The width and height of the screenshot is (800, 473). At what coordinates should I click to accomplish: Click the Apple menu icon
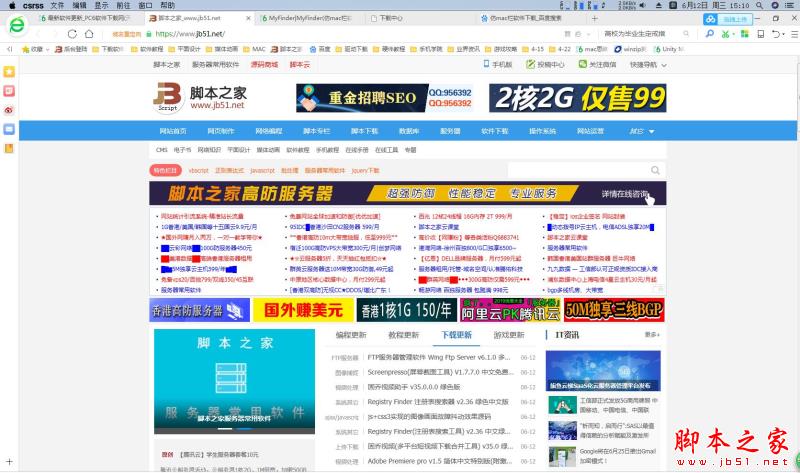(12, 5)
